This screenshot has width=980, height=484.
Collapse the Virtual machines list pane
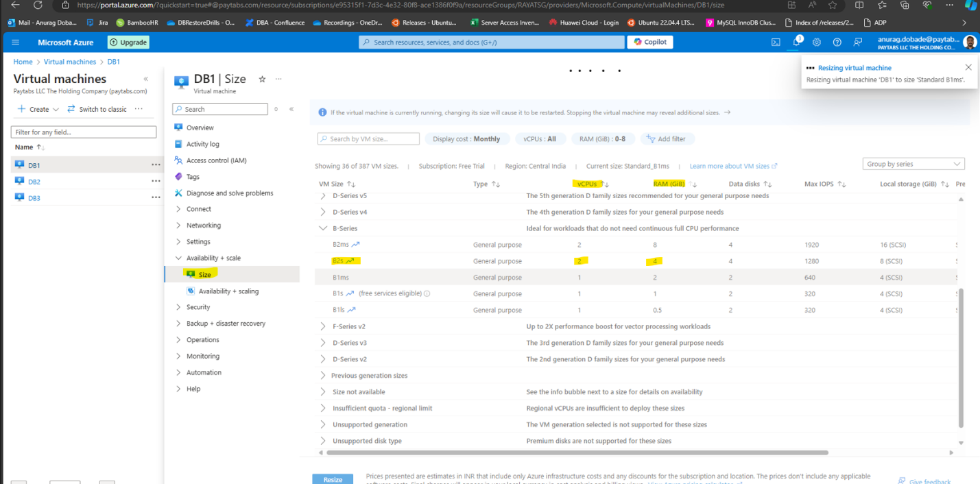(145, 80)
